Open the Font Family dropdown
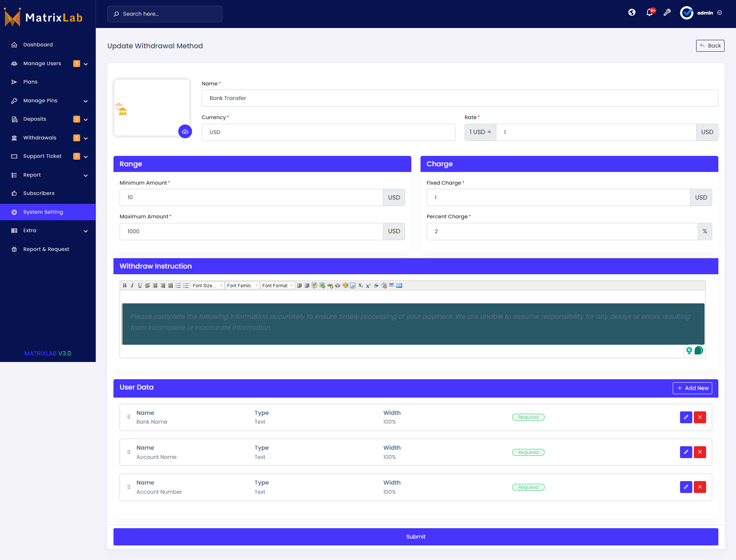Screen dimensions: 736x560 click(x=242, y=285)
